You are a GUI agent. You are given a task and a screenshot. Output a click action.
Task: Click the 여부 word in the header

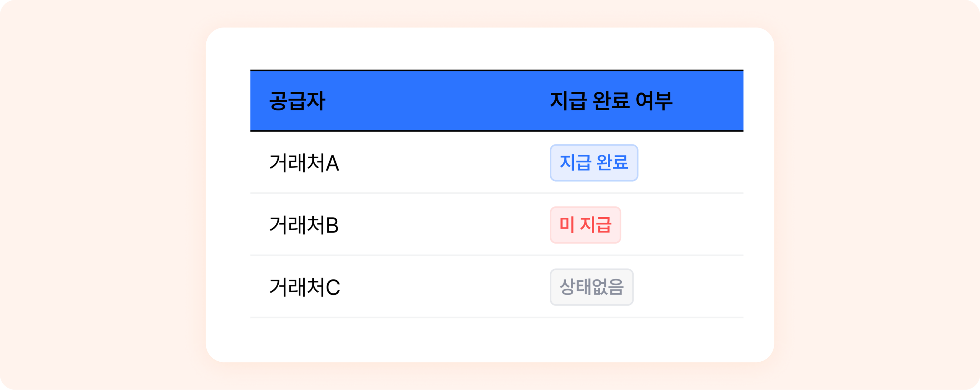tap(654, 101)
